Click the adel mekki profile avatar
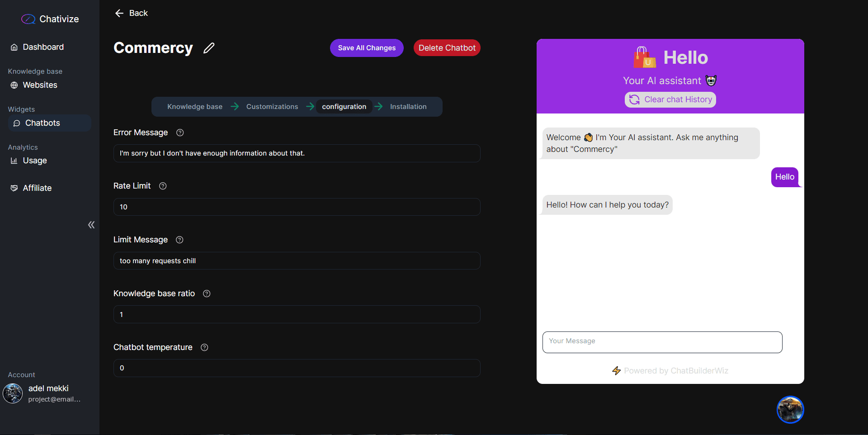This screenshot has width=868, height=435. pos(13,393)
